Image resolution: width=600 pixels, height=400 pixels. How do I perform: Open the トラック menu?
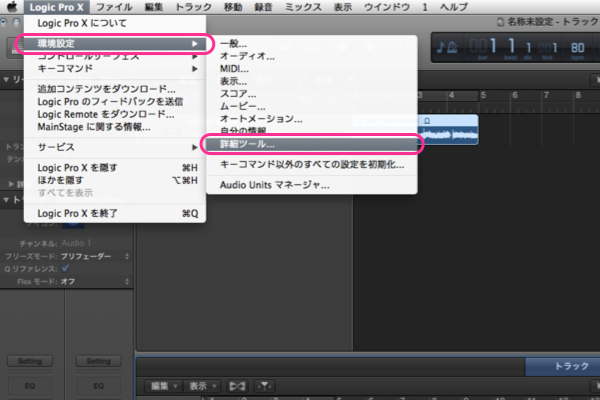click(193, 7)
